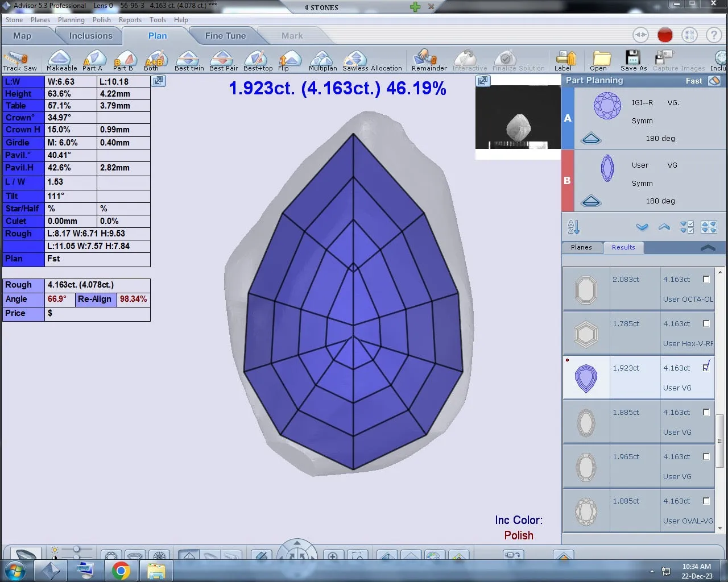Click the Remainder tool icon
Screen dimensions: 728x582
coord(429,61)
